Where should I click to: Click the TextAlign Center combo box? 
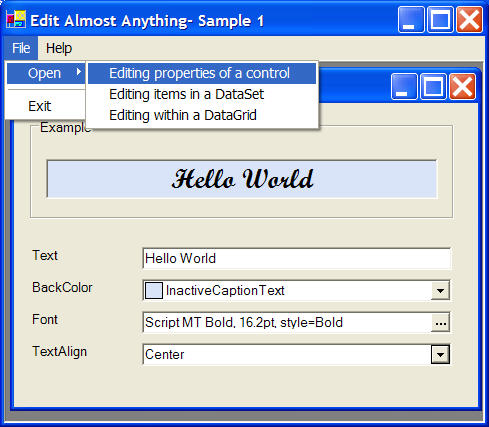296,354
